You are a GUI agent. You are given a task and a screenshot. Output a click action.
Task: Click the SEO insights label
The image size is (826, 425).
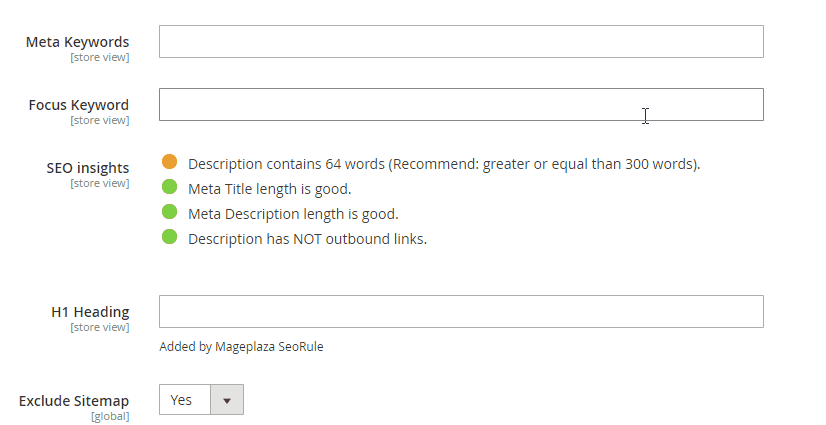[88, 167]
